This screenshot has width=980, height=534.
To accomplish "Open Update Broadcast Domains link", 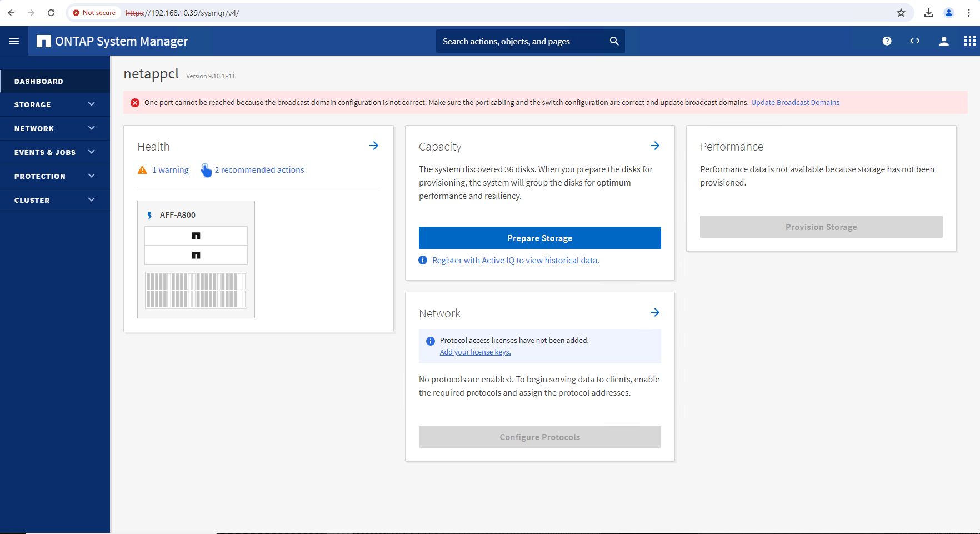I will click(x=795, y=102).
